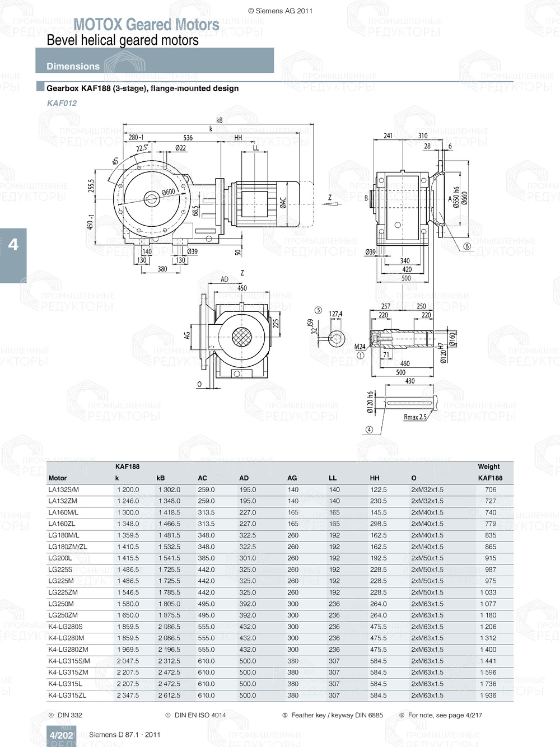Click the chapter tab numbered 4
The height and width of the screenshot is (747, 560).
[x=12, y=244]
